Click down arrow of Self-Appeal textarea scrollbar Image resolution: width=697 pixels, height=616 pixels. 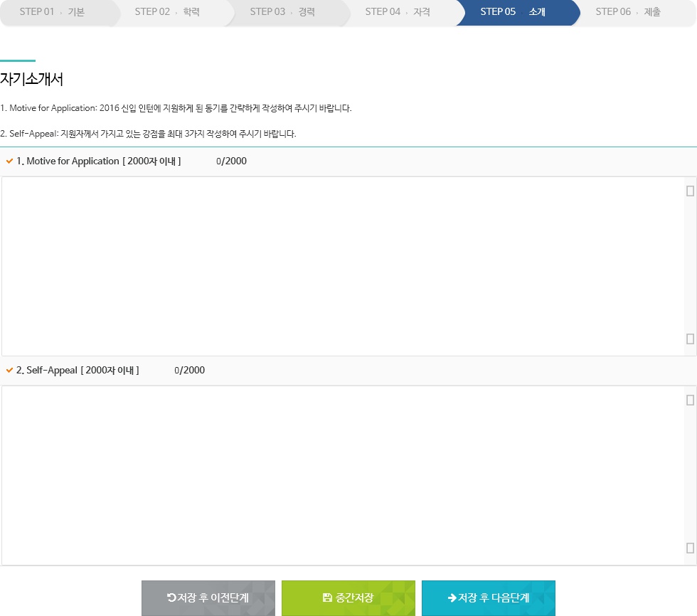690,548
